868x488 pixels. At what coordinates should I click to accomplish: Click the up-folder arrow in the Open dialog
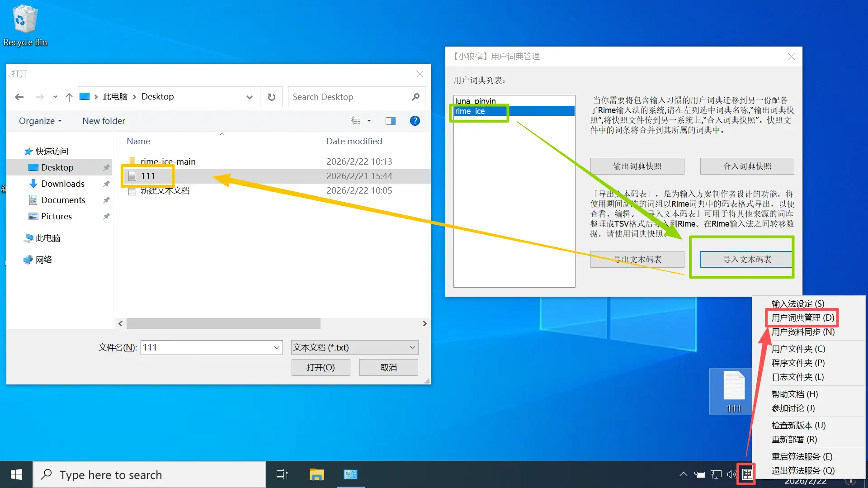coord(69,97)
